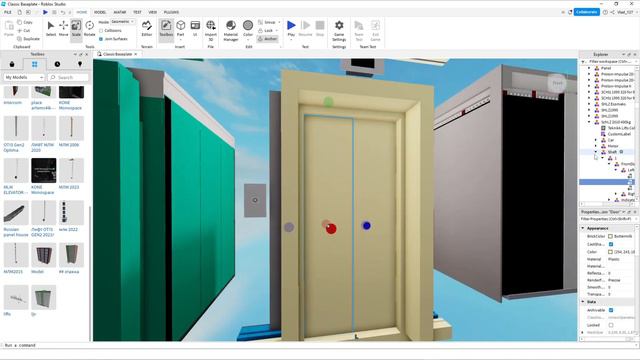Open Toolbox Marketplace tab icon
640x360 pixels.
[12, 64]
